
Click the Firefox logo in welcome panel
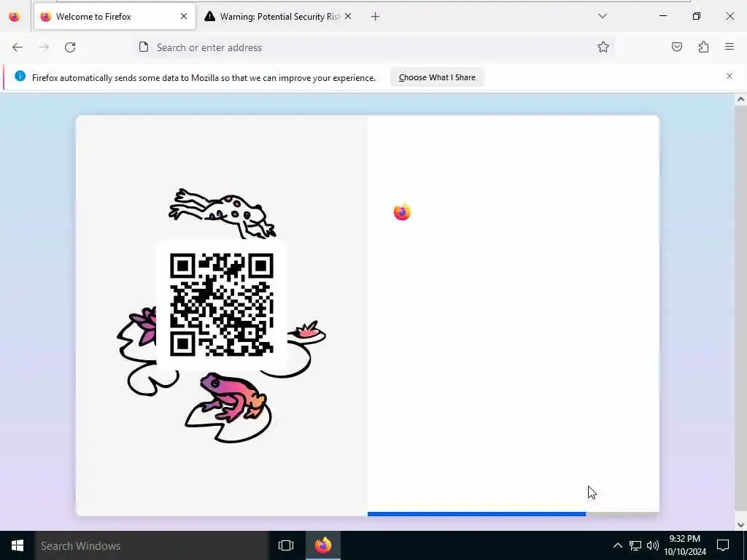(402, 211)
